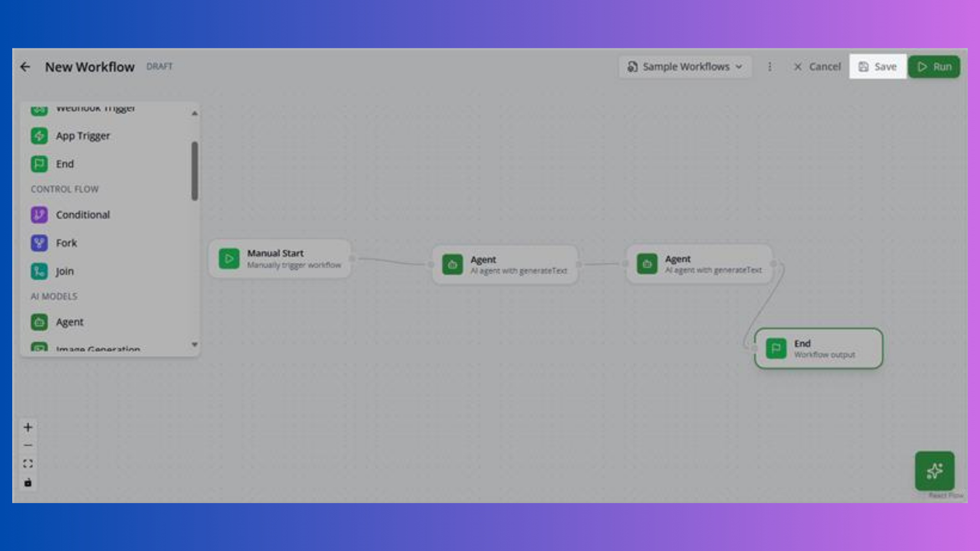The image size is (980, 551).
Task: Select the Fork node icon
Action: [x=39, y=243]
